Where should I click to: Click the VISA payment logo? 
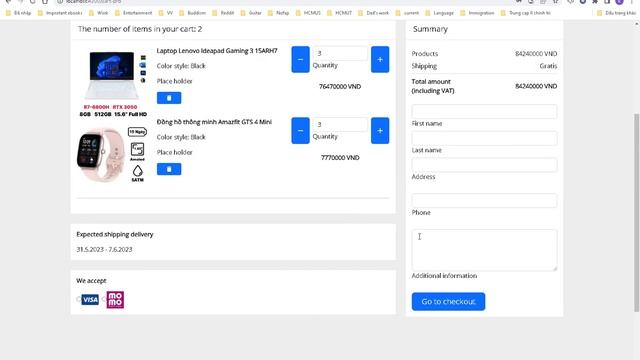point(90,300)
